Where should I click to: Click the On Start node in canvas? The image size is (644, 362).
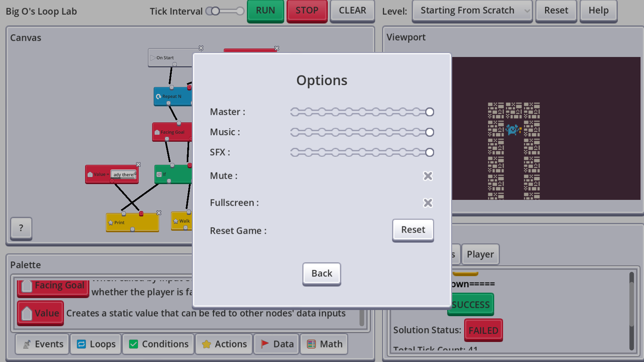169,58
